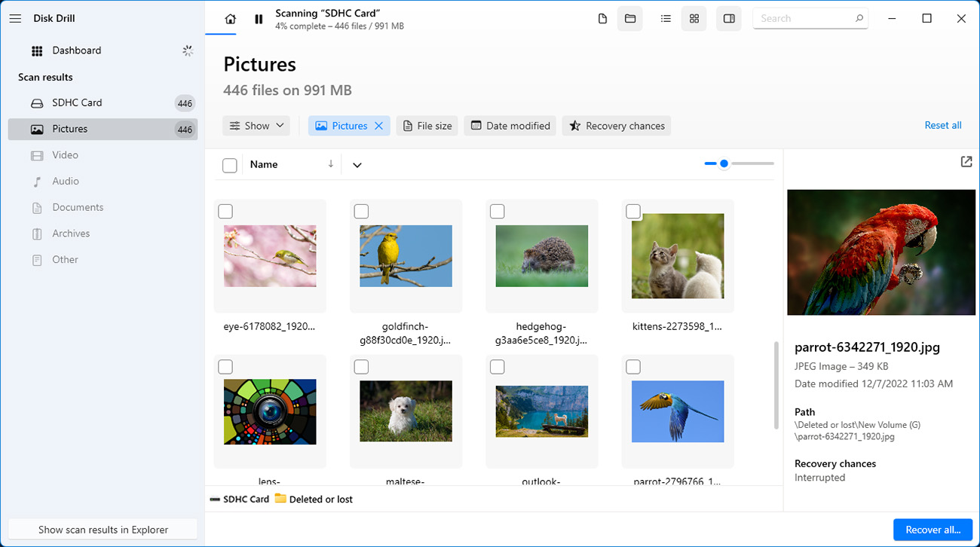This screenshot has width=980, height=547.
Task: Adjust the thumbnail size slider
Action: tap(724, 163)
